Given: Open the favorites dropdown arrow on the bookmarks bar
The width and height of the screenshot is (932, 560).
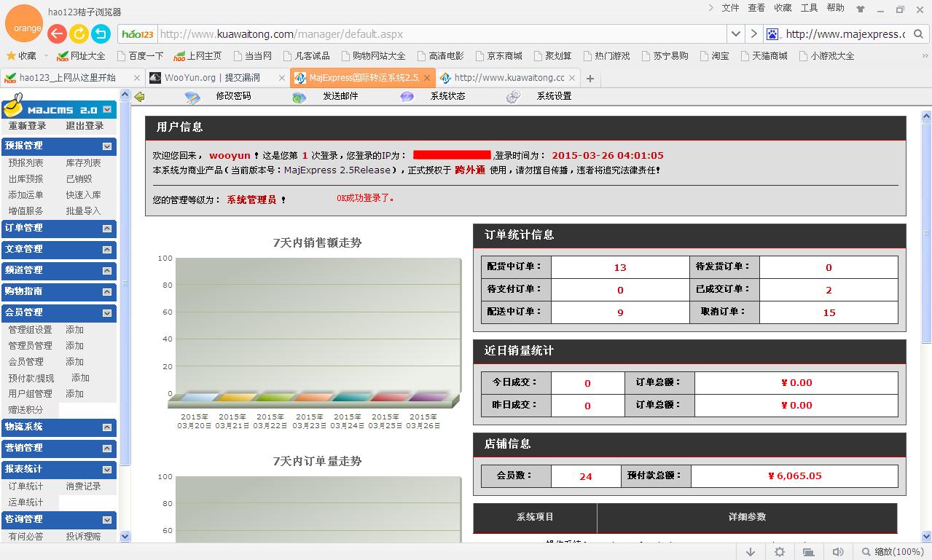Looking at the screenshot, I should 45,56.
